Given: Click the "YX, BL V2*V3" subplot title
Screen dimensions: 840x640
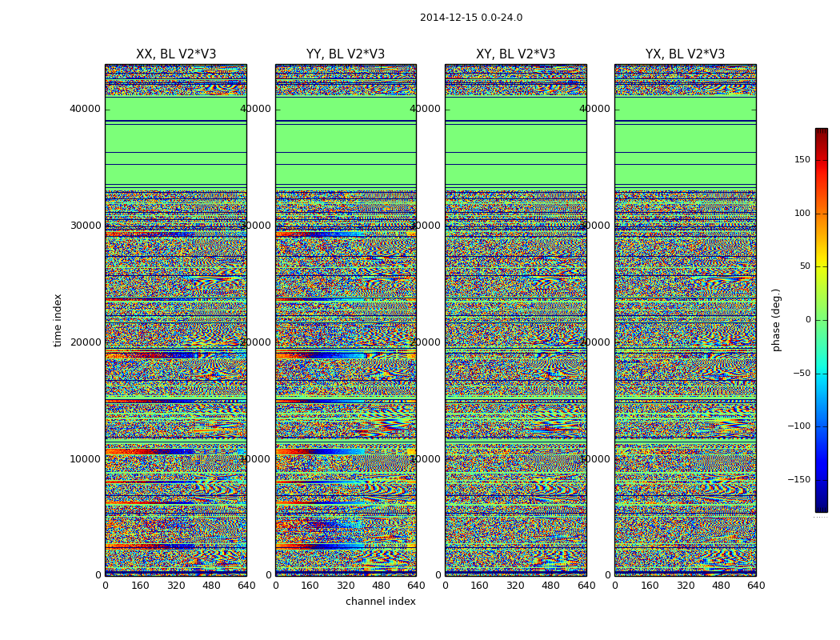Looking at the screenshot, I should click(x=685, y=54).
